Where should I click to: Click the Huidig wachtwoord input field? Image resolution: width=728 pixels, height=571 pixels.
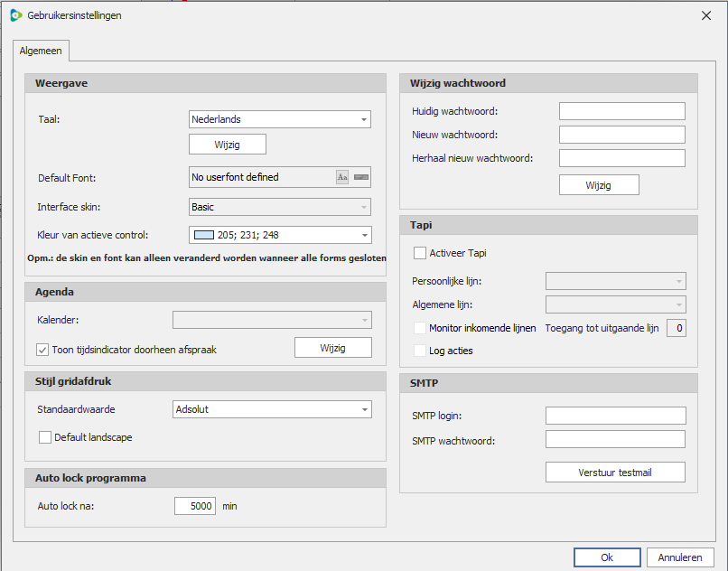[x=621, y=111]
